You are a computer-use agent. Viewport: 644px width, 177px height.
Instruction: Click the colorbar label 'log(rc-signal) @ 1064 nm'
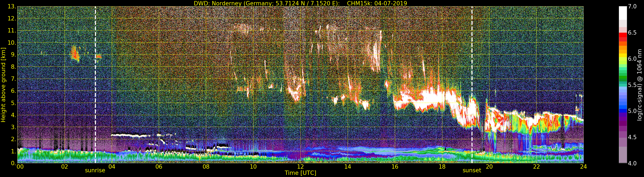pyautogui.click(x=639, y=85)
